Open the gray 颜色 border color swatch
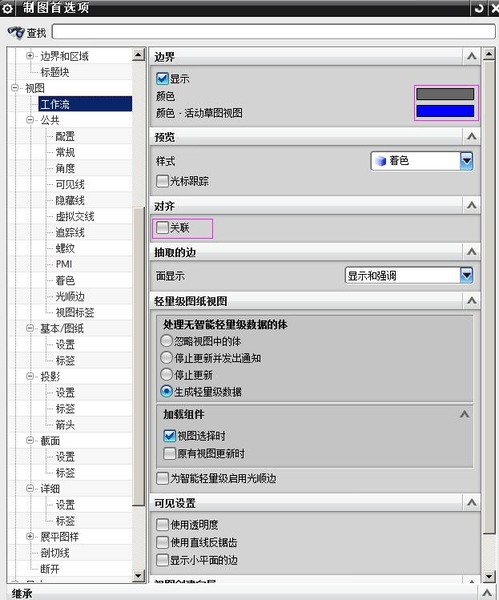This screenshot has height=600, width=499. 445,94
